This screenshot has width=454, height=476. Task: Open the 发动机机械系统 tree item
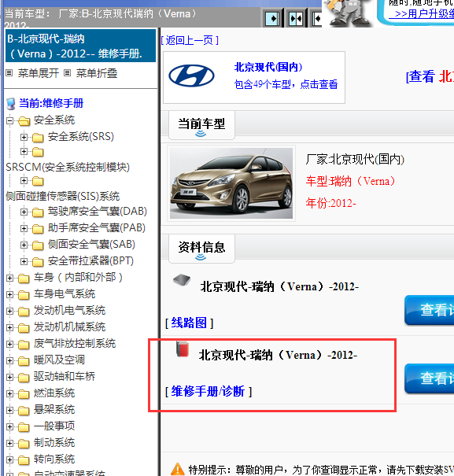point(69,327)
